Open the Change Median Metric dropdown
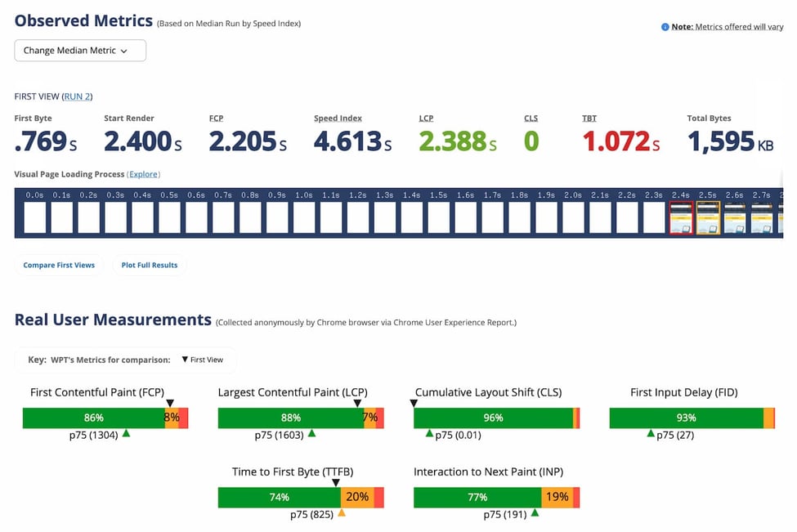This screenshot has width=797, height=532. (79, 50)
